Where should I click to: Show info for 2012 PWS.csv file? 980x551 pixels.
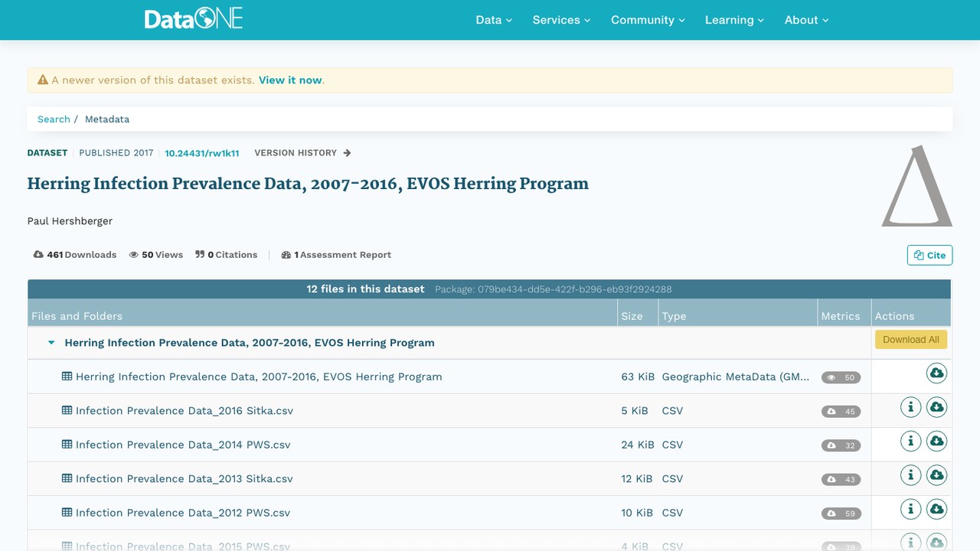[x=910, y=509]
